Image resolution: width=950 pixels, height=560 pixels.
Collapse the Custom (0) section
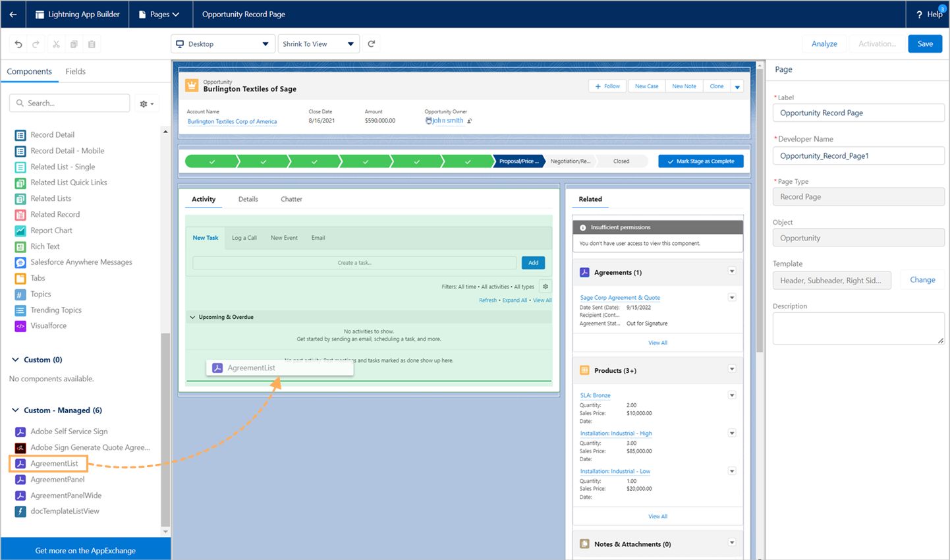pyautogui.click(x=15, y=360)
